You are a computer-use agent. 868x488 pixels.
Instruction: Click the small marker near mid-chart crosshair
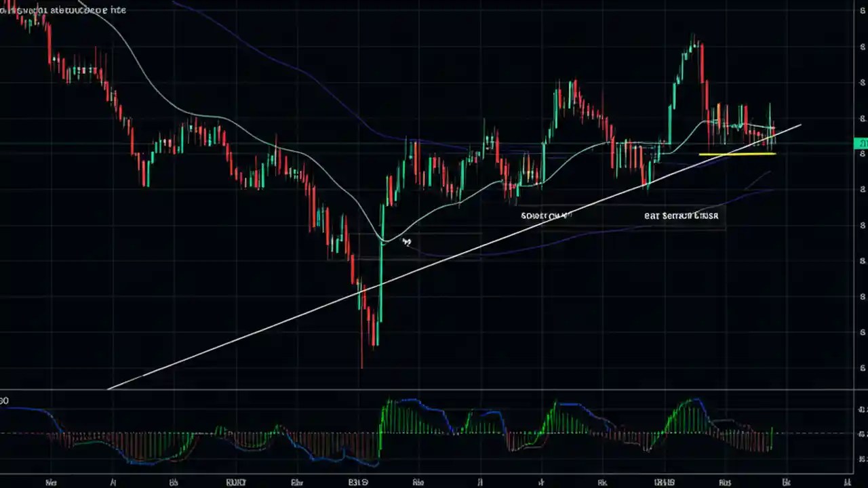pyautogui.click(x=406, y=242)
